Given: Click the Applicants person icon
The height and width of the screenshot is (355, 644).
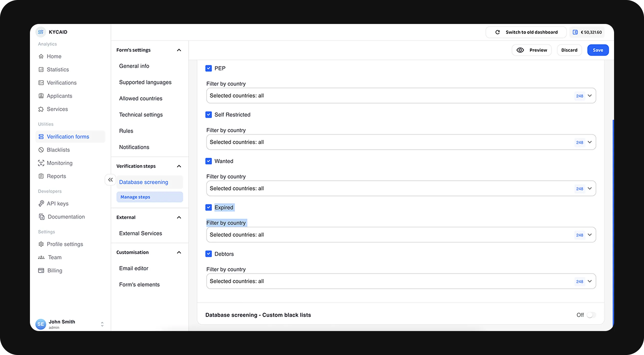Looking at the screenshot, I should click(41, 96).
